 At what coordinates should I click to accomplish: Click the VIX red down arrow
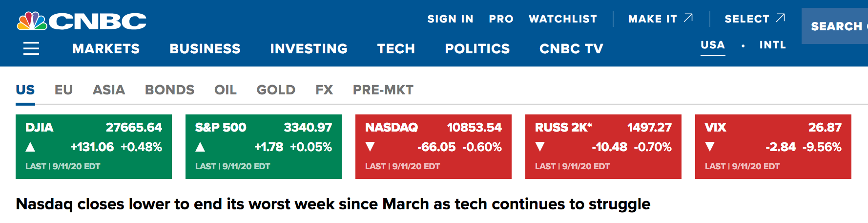click(710, 147)
